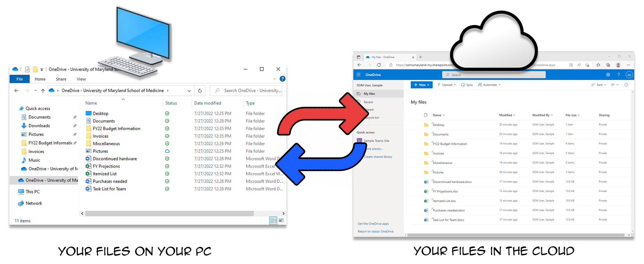This screenshot has height=264, width=644.
Task: Open the File menu in File Explorer
Action: 20,79
